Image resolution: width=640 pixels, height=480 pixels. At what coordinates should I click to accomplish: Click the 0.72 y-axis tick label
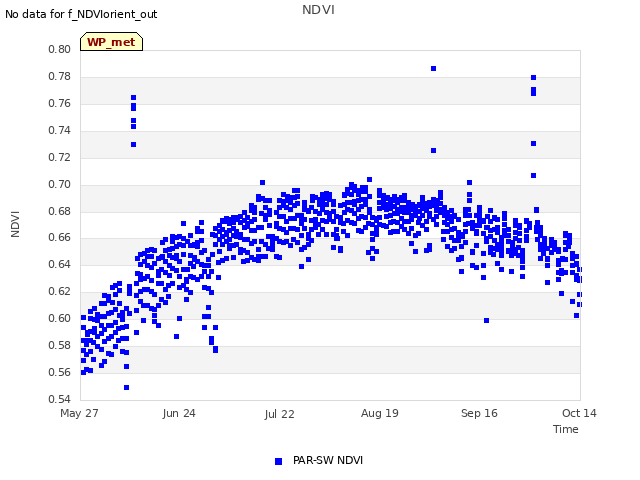coord(59,157)
